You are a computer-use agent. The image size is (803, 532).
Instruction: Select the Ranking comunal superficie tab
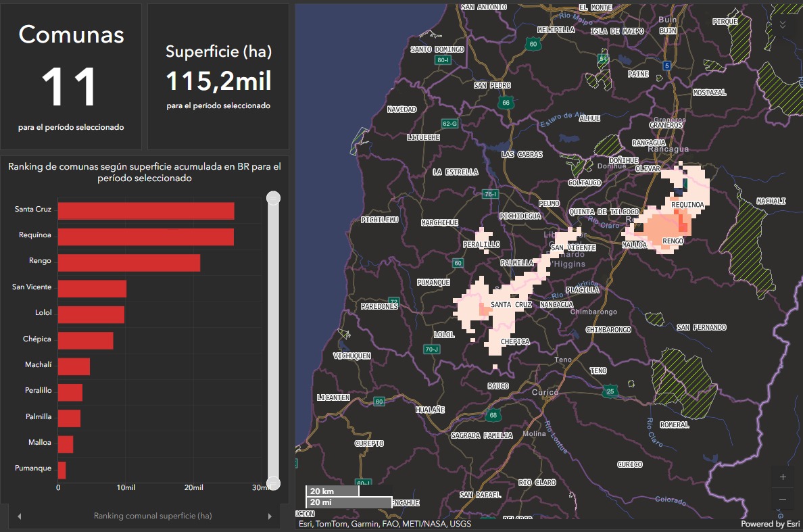(x=153, y=516)
